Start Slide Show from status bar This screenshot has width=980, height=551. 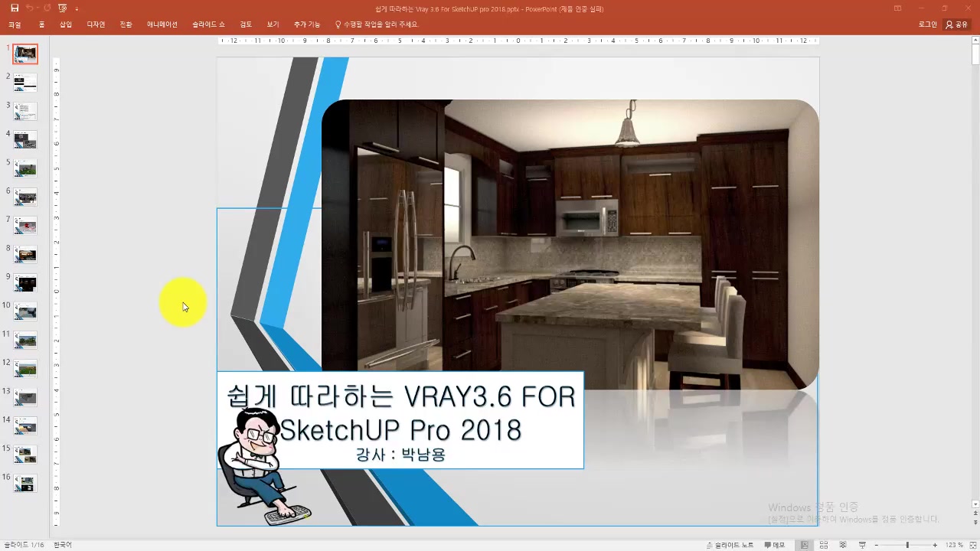coord(862,545)
